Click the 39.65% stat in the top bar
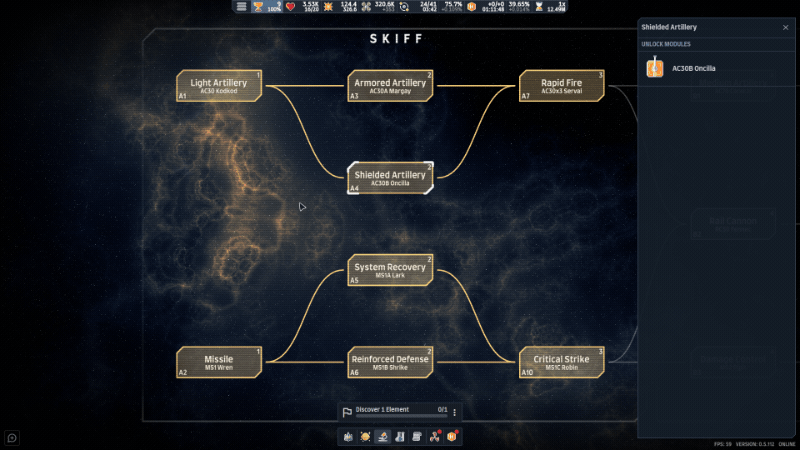This screenshot has width=800, height=450. pos(519,4)
